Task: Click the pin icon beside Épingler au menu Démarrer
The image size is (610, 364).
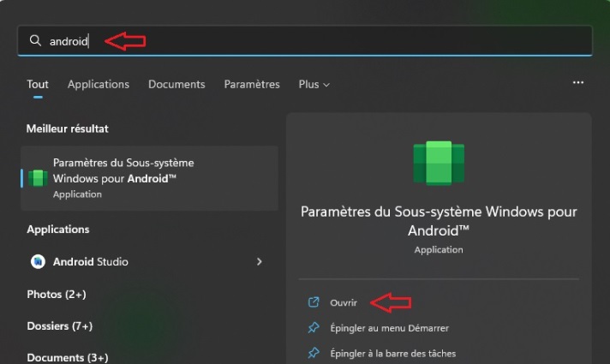Action: point(314,328)
